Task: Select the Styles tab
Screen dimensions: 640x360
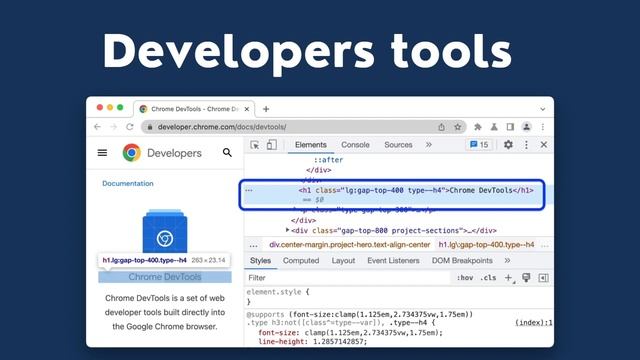Action: (x=260, y=260)
